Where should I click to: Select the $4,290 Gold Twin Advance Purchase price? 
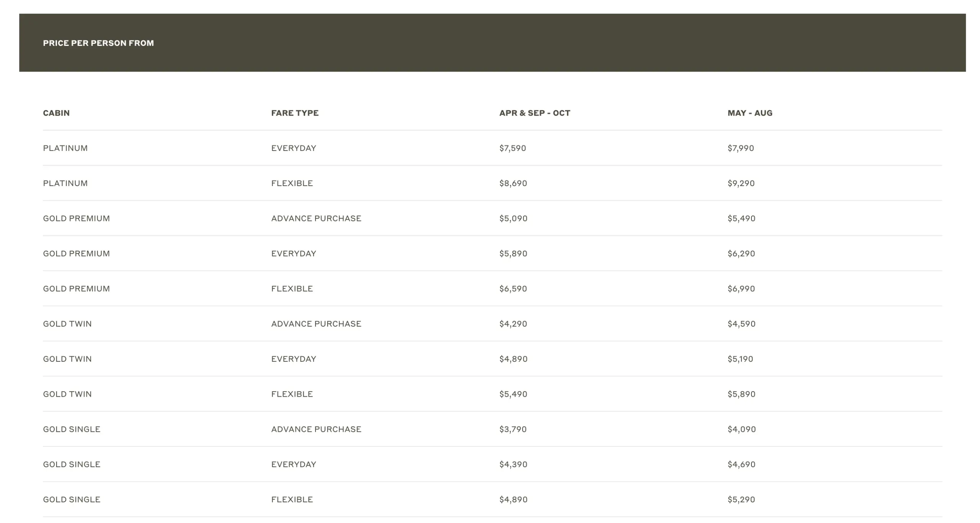click(x=513, y=324)
